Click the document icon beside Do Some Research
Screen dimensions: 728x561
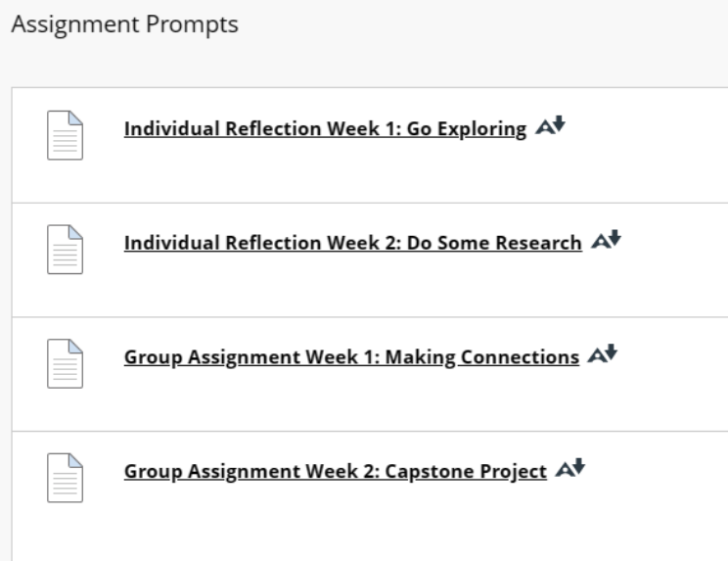65,250
